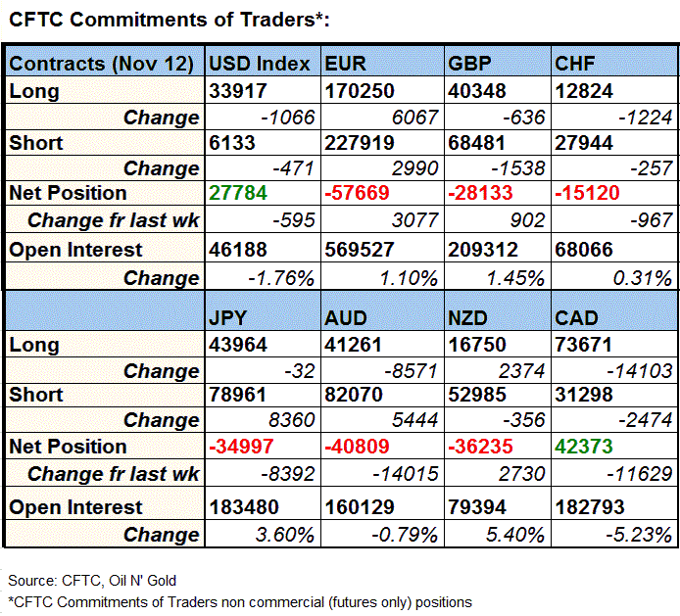This screenshot has width=680, height=616.
Task: Select the JPY short value 78961
Action: pyautogui.click(x=237, y=396)
